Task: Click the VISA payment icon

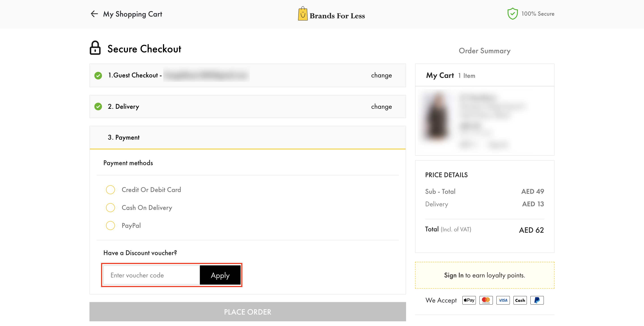Action: point(503,300)
